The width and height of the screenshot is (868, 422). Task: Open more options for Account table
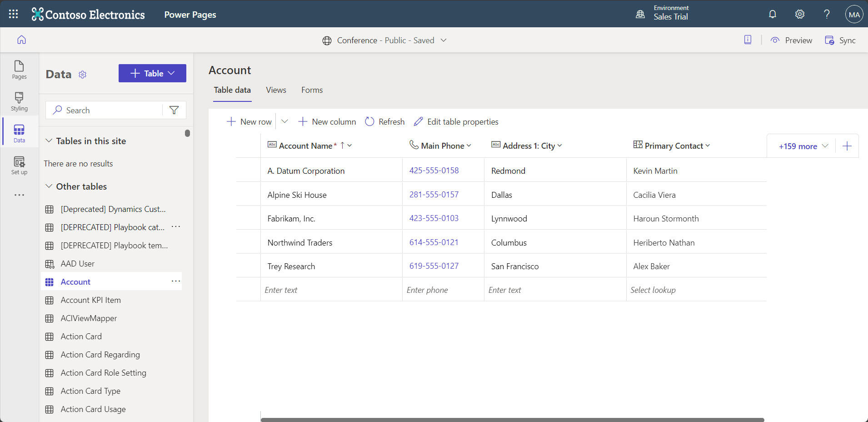[x=176, y=281]
